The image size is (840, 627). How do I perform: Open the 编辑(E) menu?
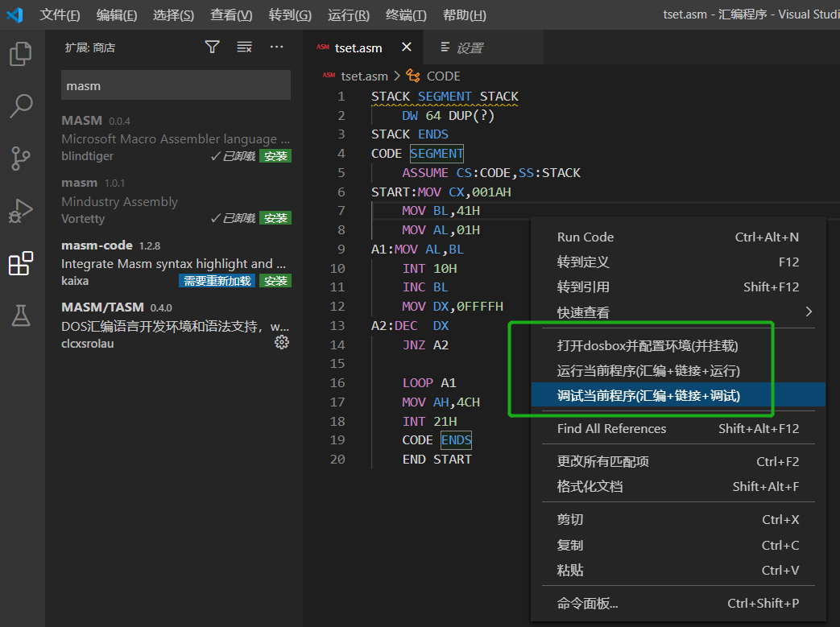tap(117, 15)
